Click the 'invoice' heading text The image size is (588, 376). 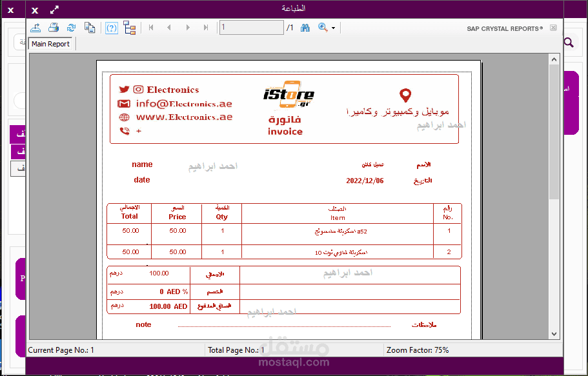click(x=285, y=132)
